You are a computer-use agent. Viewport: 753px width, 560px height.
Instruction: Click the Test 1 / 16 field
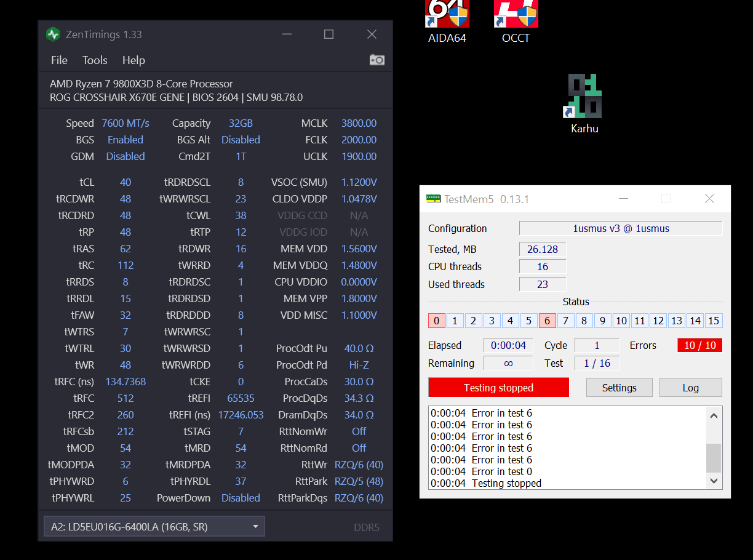click(597, 363)
